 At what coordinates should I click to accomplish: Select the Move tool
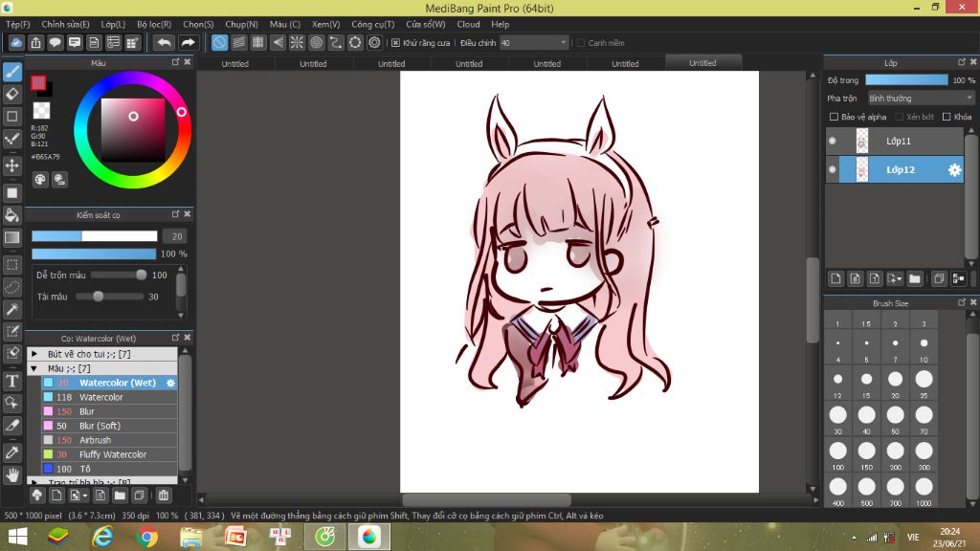11,165
